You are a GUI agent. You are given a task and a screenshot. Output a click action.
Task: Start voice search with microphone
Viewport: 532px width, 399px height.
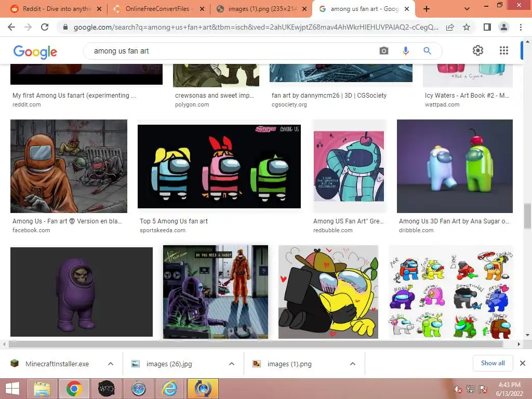[x=405, y=51]
